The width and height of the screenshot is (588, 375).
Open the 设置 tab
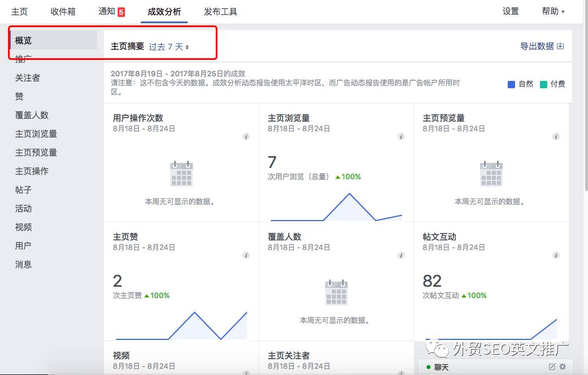tap(511, 11)
